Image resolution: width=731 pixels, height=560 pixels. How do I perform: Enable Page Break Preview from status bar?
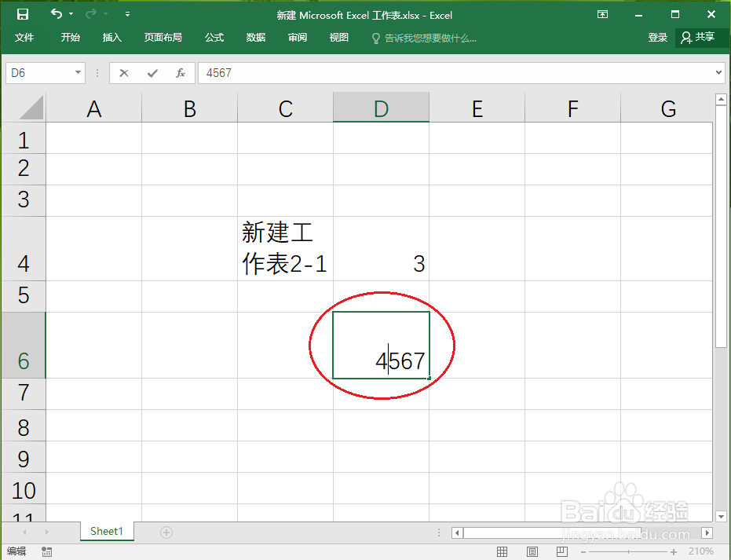(x=561, y=551)
